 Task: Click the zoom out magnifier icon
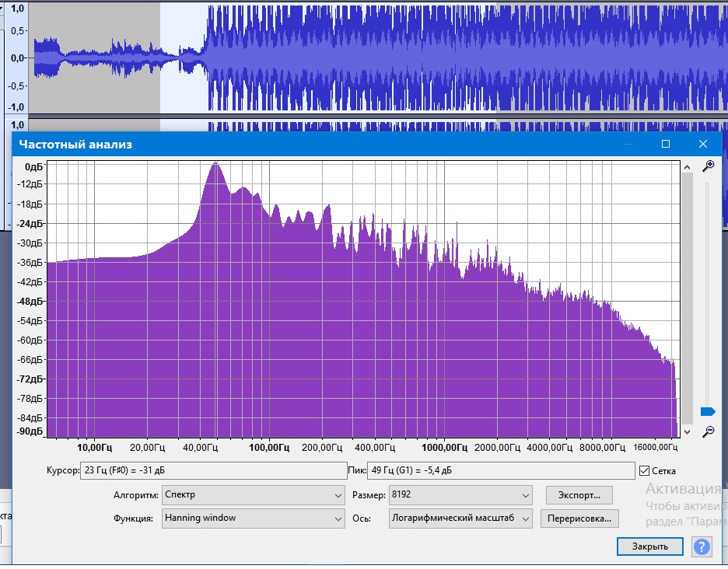(708, 431)
